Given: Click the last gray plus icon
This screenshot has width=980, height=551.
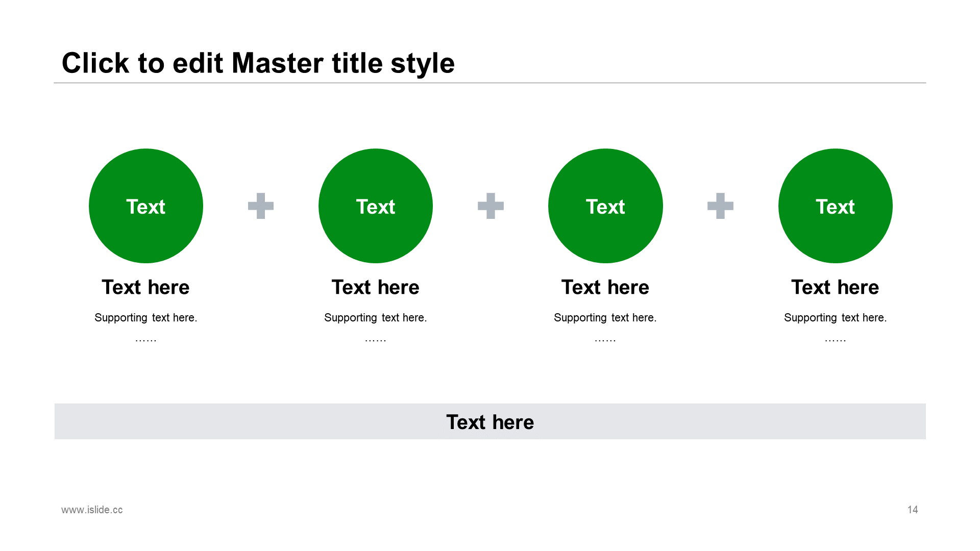Looking at the screenshot, I should (x=720, y=206).
